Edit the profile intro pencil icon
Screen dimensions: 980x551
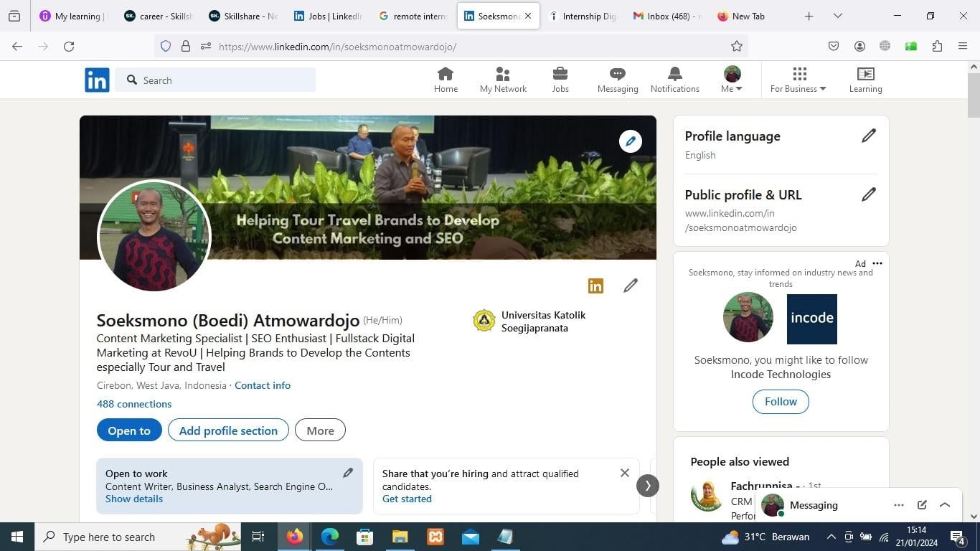pos(631,286)
